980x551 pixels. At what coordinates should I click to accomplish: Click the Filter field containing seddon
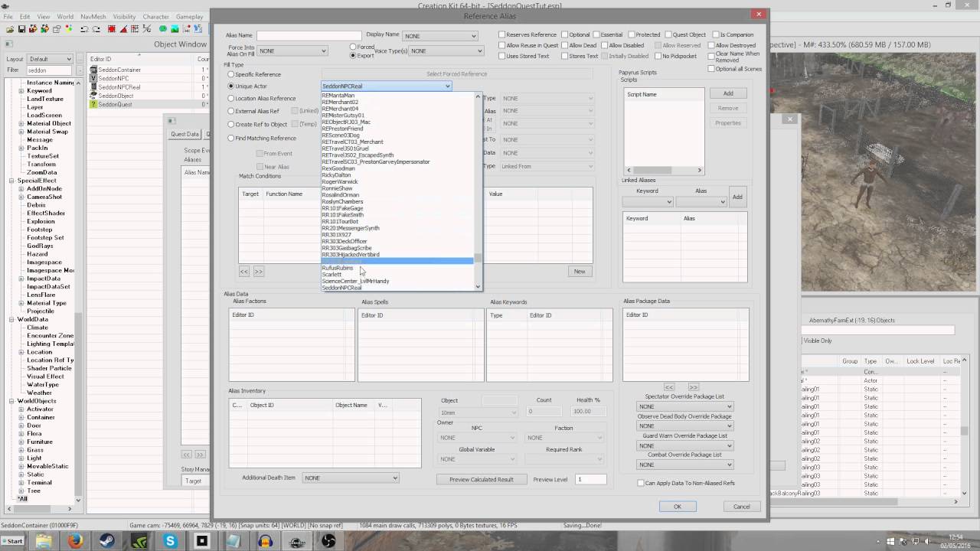pos(50,70)
